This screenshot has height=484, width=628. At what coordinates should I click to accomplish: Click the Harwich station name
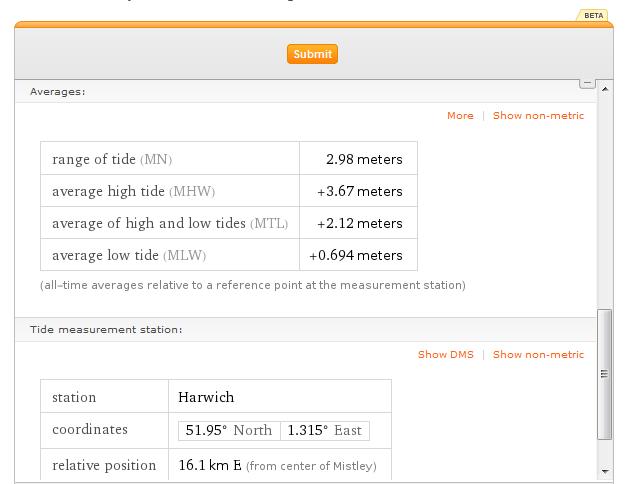(x=206, y=397)
